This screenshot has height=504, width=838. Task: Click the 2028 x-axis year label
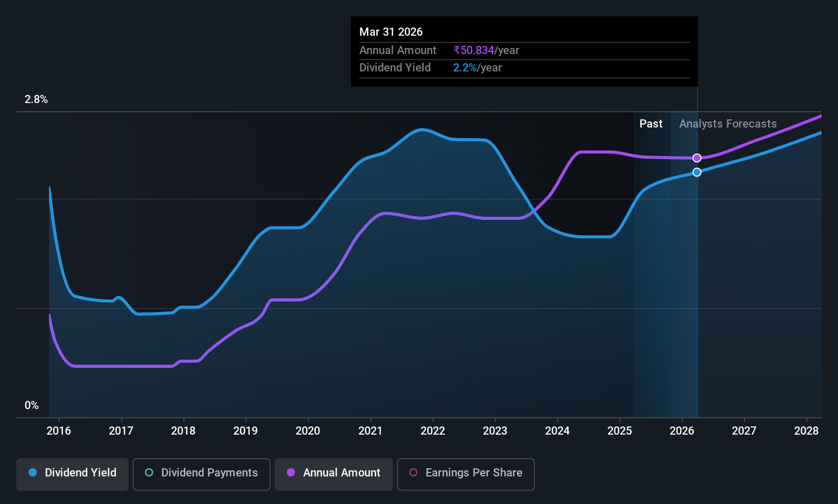[806, 431]
